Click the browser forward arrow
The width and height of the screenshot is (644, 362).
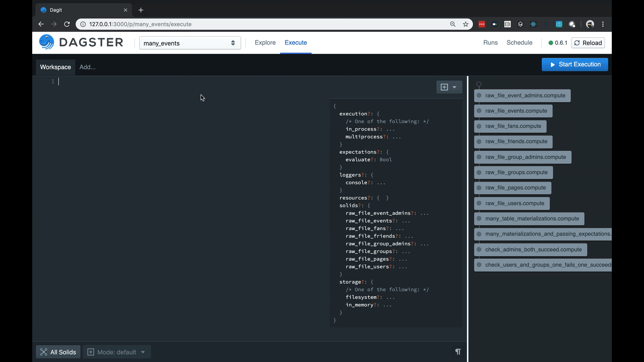point(54,24)
